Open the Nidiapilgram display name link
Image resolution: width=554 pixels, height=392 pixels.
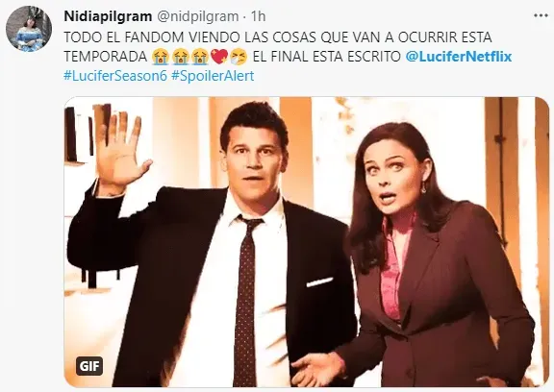tap(108, 16)
